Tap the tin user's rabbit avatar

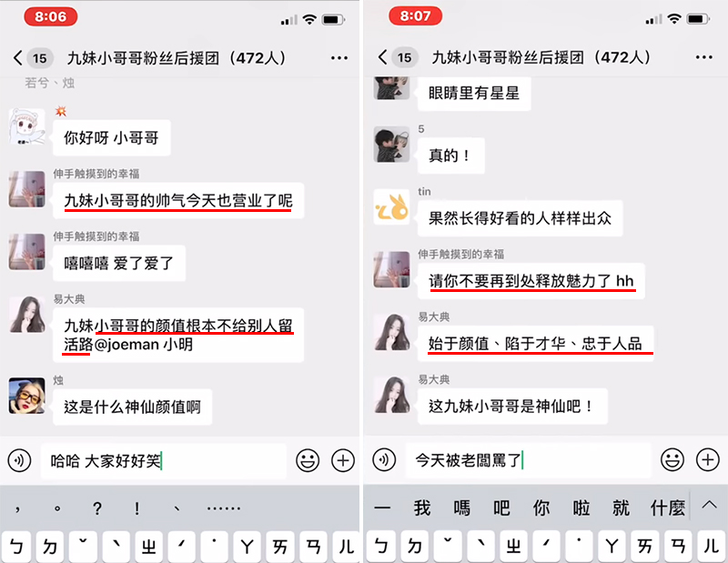point(392,207)
